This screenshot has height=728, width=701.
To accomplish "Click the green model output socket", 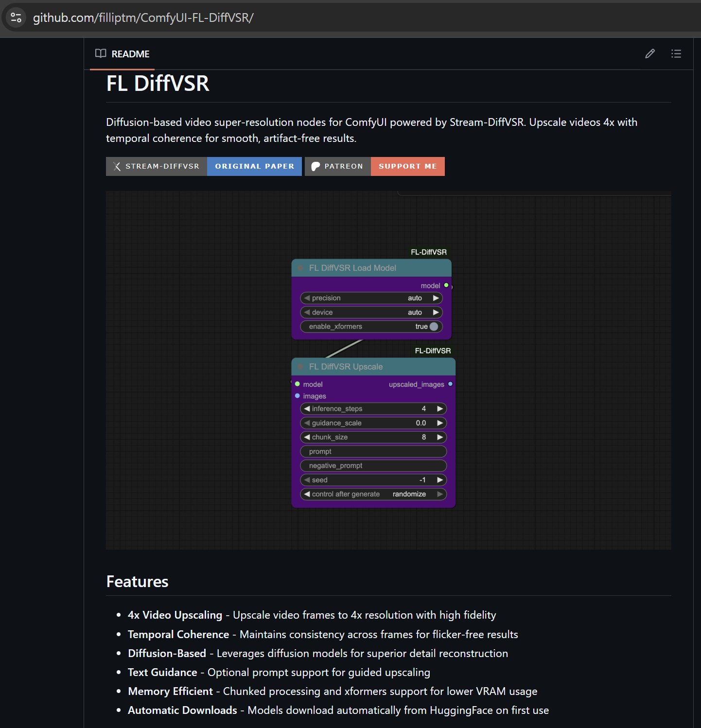I will point(446,285).
